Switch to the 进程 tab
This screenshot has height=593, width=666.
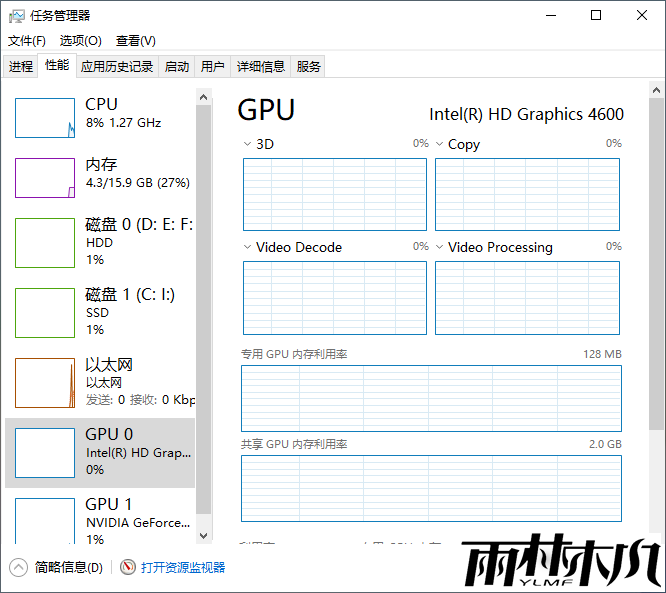coord(21,66)
